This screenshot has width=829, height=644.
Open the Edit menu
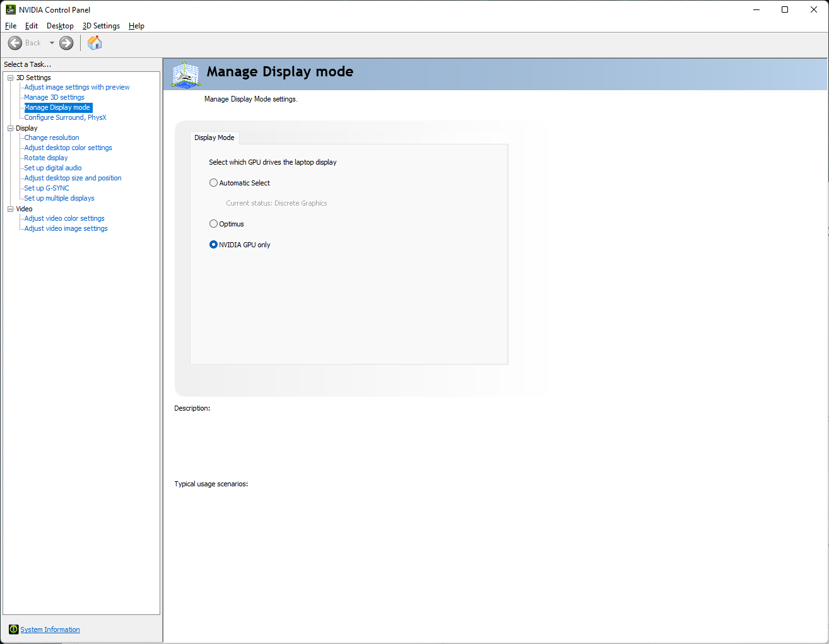click(x=32, y=26)
